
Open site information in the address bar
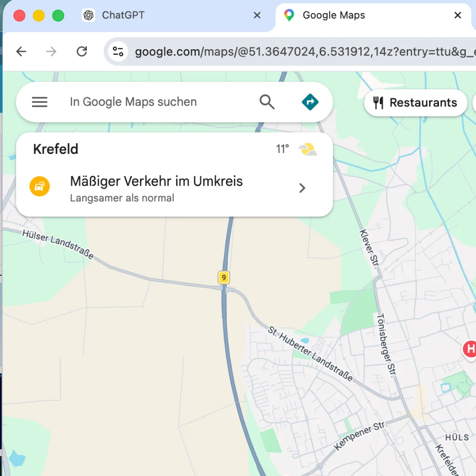click(x=118, y=52)
